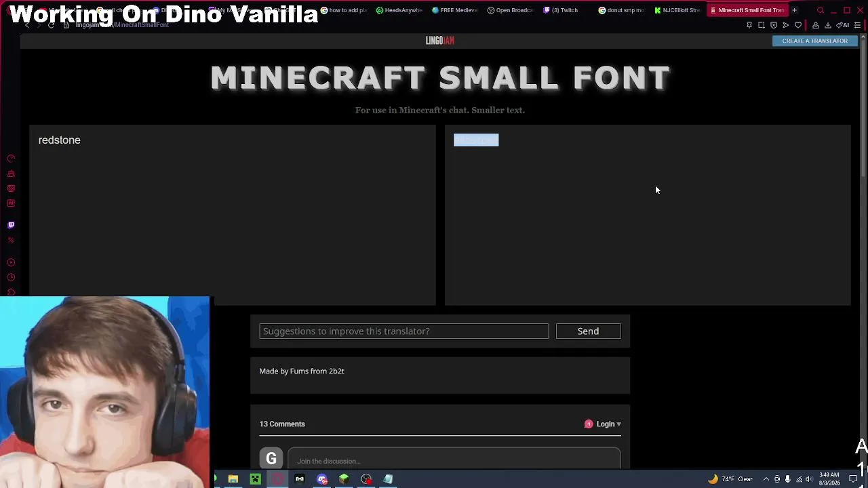This screenshot has height=488, width=868.
Task: Open the player icon in the sidebar
Action: (11, 262)
